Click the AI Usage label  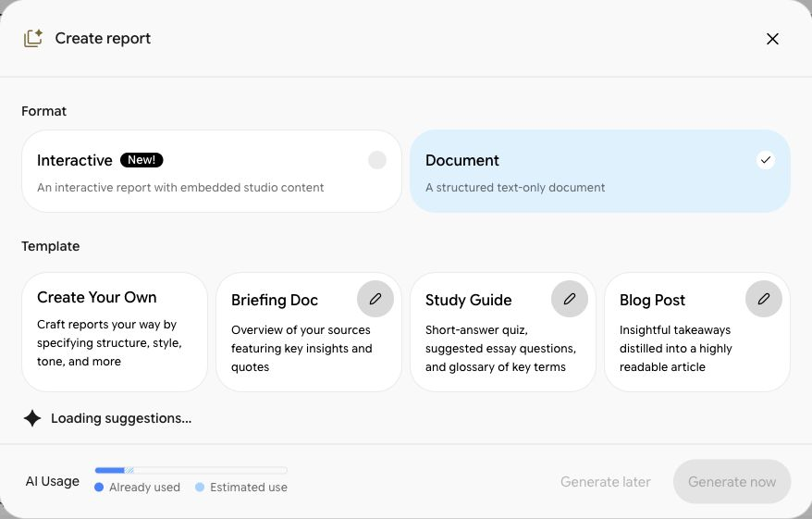coord(53,481)
